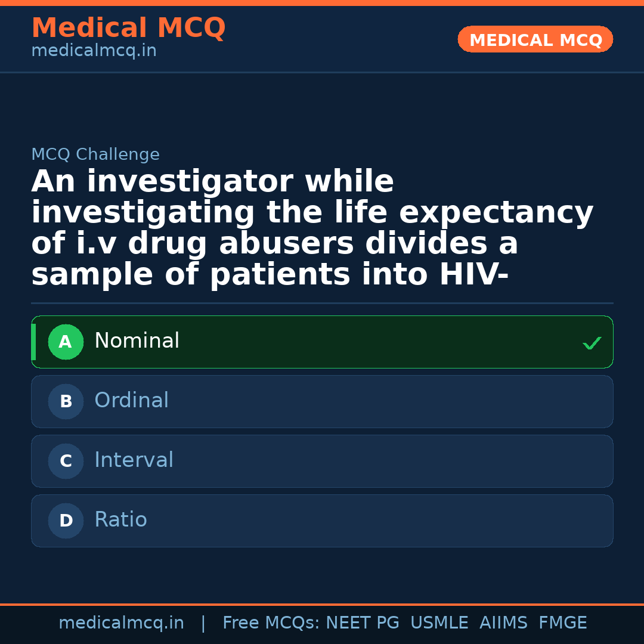Open the medicalmcq.in homepage link

click(121, 622)
